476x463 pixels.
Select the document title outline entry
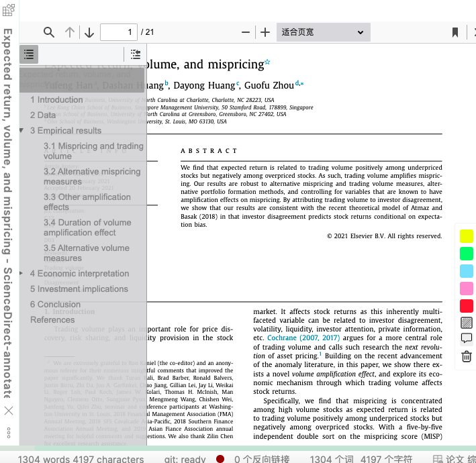[82, 79]
